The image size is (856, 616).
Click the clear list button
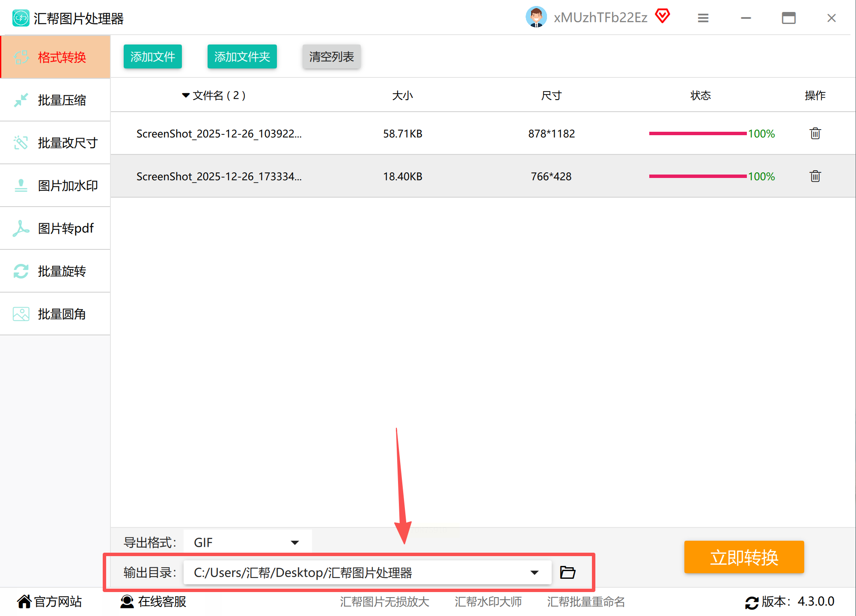(x=331, y=56)
